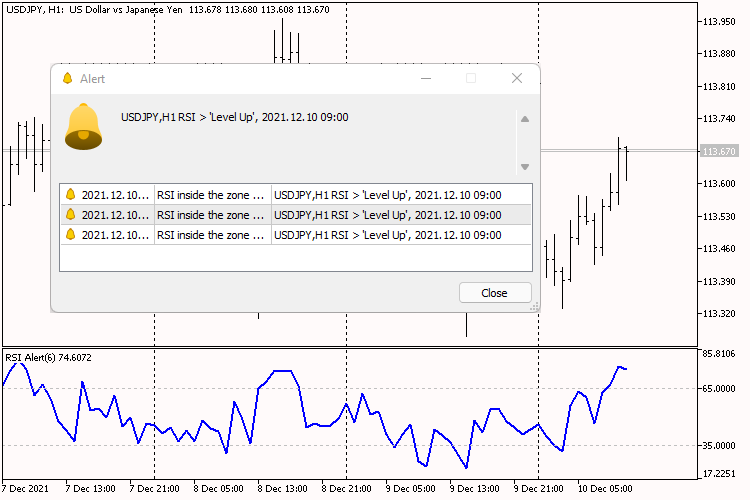750x500 pixels.
Task: Click the '8 Dec 13:00' time axis label
Action: 282,489
